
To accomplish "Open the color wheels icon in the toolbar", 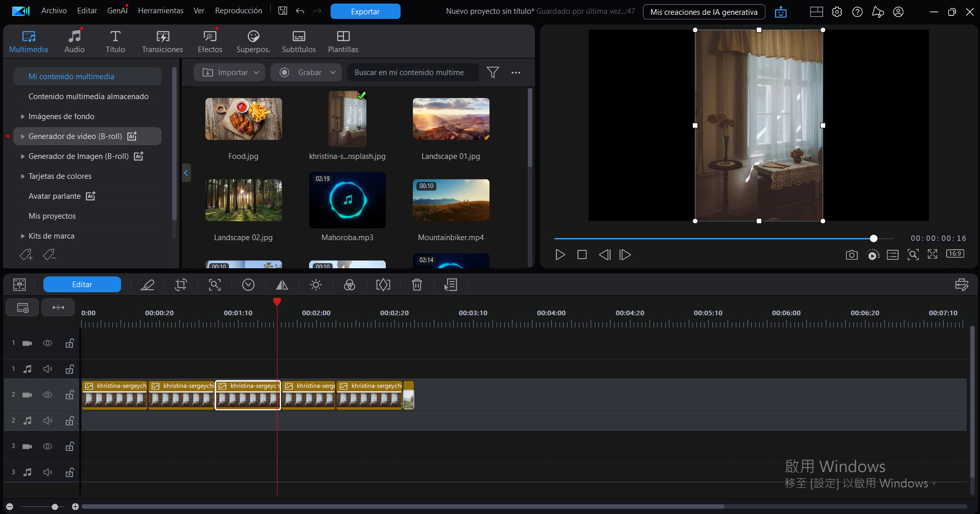I will click(x=349, y=285).
